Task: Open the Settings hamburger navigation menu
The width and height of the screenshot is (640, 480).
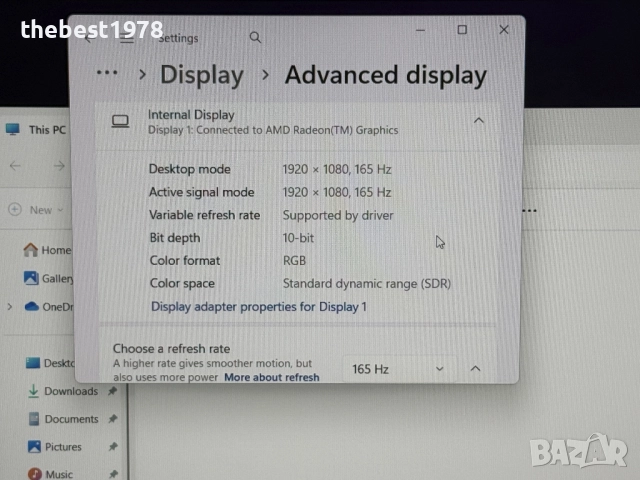Action: (127, 37)
